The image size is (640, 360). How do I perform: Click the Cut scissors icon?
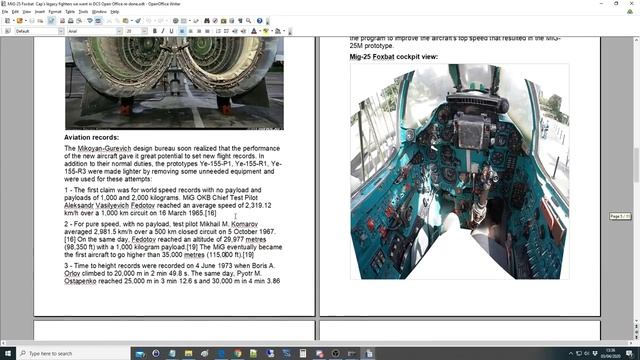[109, 20]
